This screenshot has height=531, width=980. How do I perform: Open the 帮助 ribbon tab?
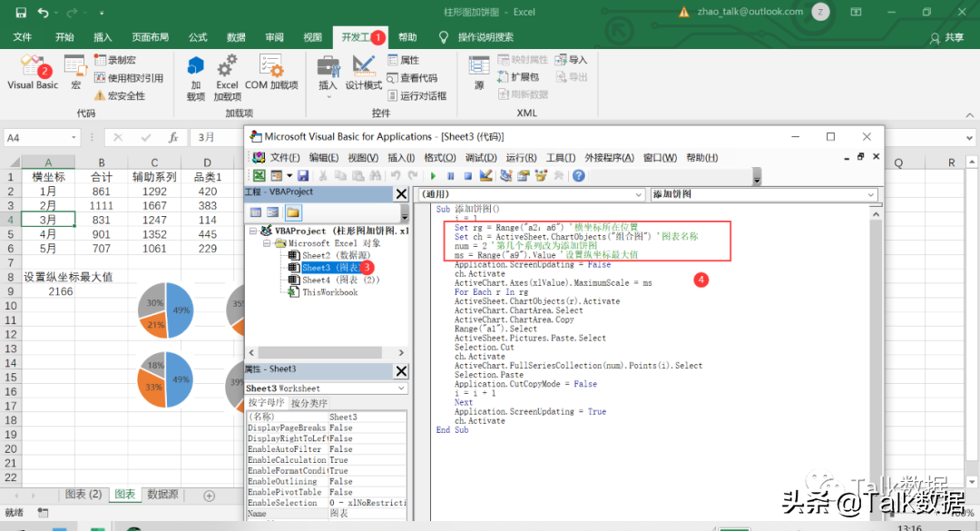(407, 37)
